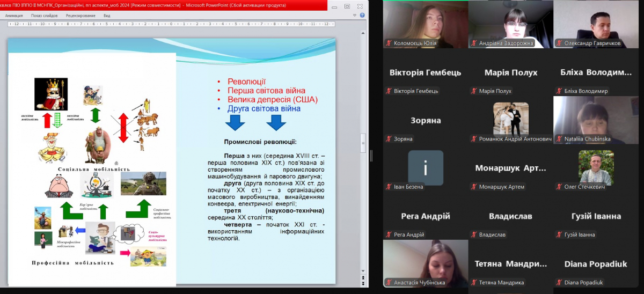The image size is (644, 294).
Task: Click Іван Безена's letter "i" avatar
Action: [426, 167]
